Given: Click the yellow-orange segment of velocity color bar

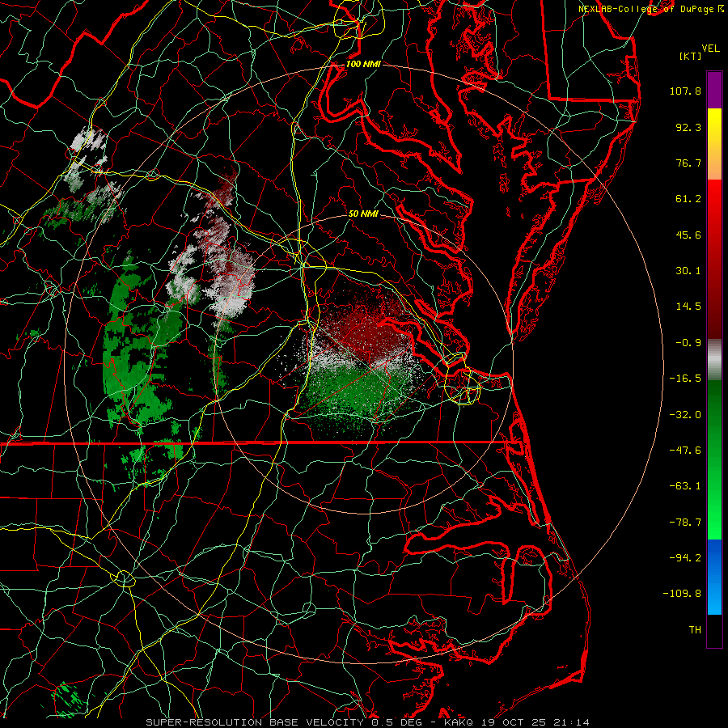Looking at the screenshot, I should point(714,144).
